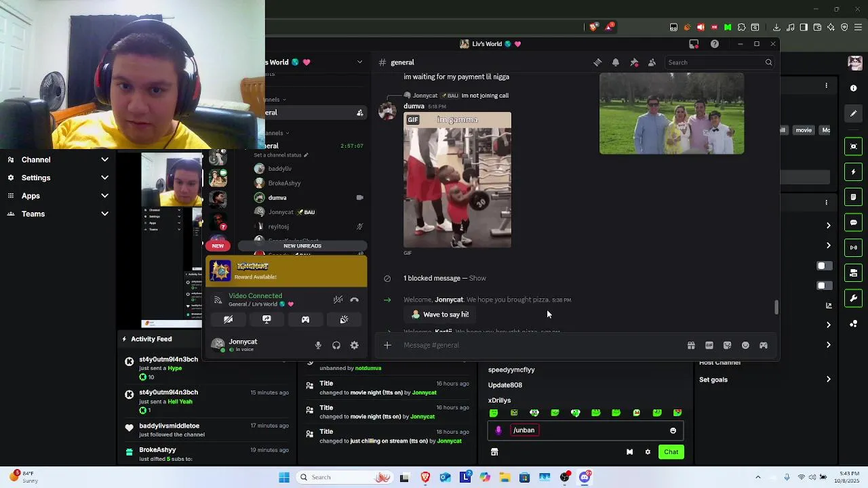Open emoji picker in Discord message bar
Viewport: 868px width, 488px height.
pos(745,345)
